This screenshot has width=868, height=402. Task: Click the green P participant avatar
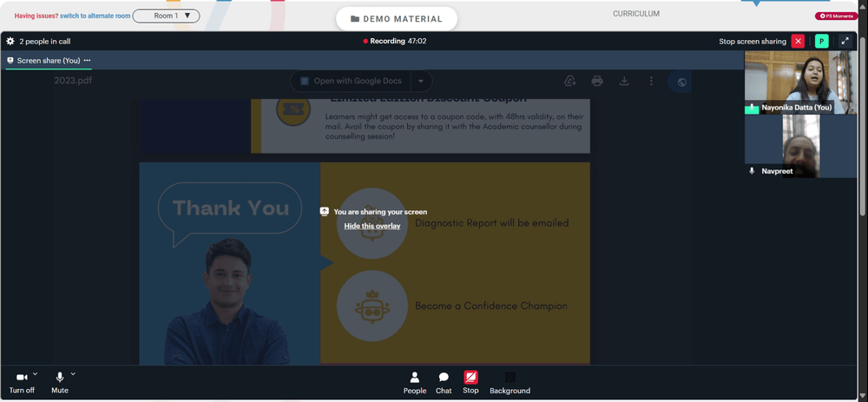(821, 42)
